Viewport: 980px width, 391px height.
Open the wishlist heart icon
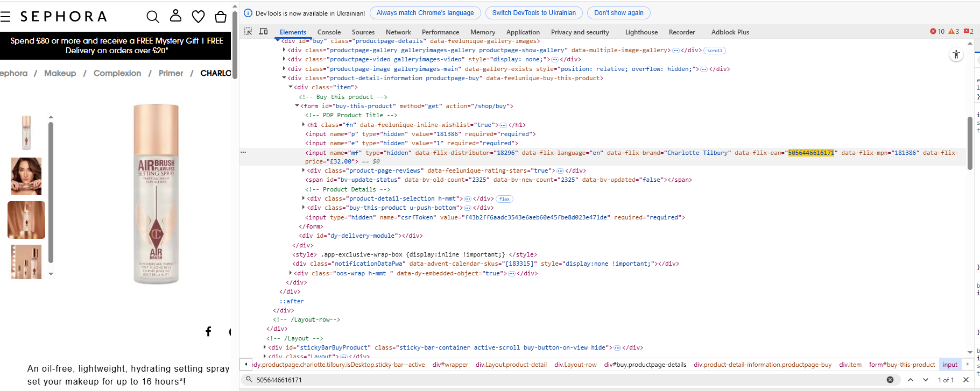click(198, 17)
